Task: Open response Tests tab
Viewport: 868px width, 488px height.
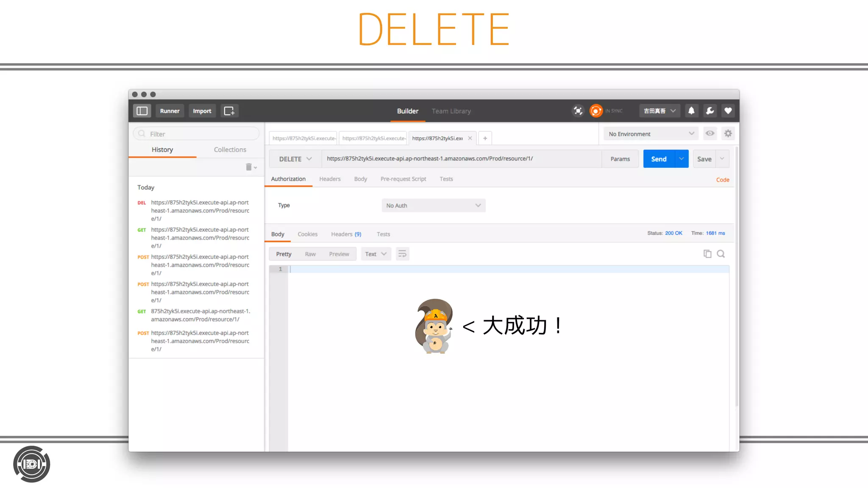Action: [383, 234]
